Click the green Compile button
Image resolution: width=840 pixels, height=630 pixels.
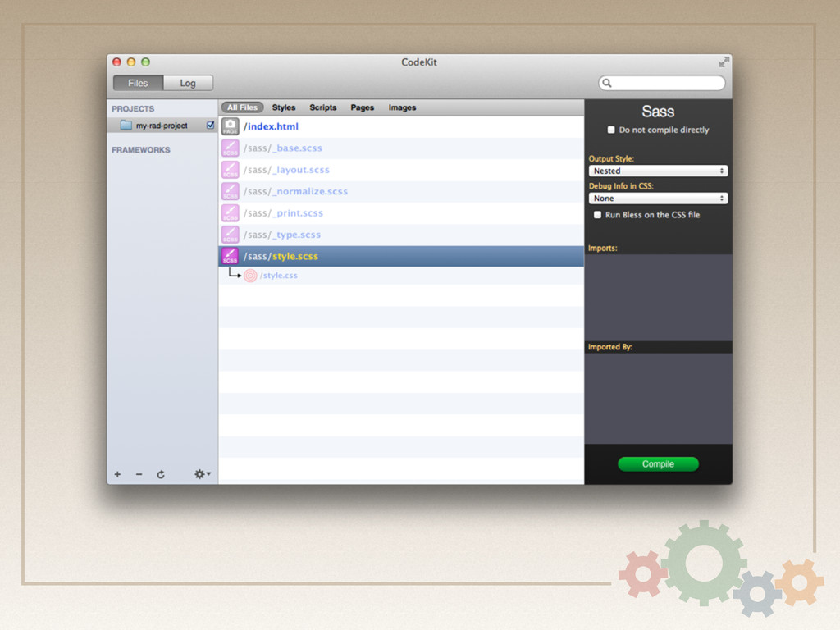tap(658, 464)
